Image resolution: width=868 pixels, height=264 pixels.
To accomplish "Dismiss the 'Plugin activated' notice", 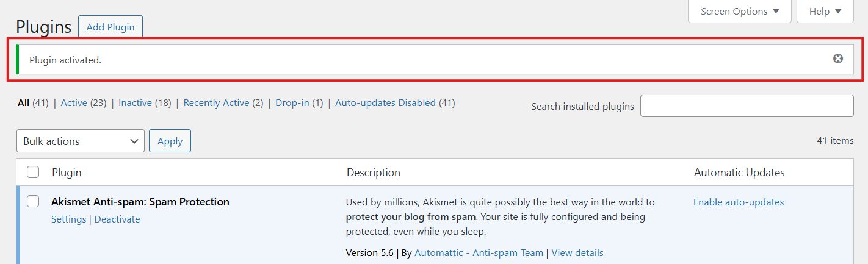I will (x=838, y=59).
